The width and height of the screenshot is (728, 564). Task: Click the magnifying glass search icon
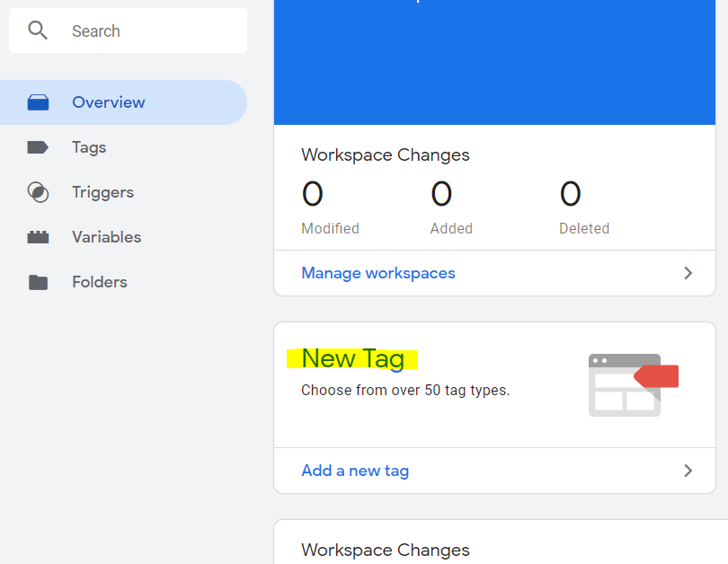coord(38,31)
